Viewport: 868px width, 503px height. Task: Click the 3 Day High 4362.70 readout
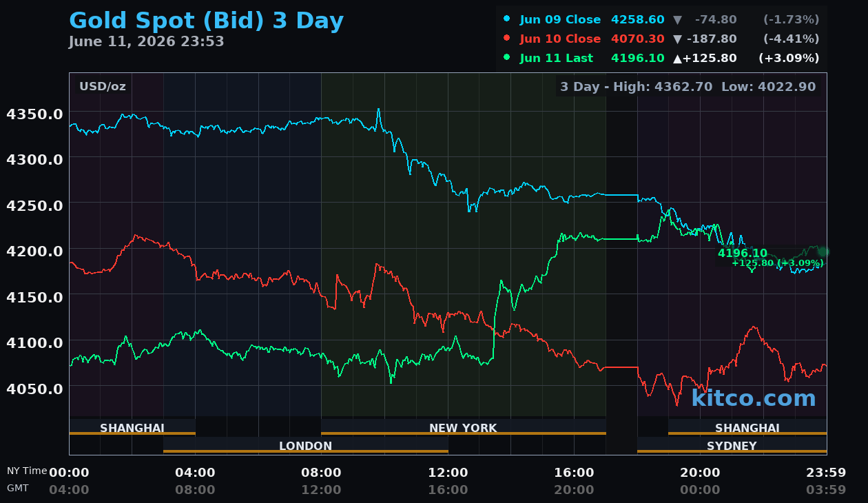coord(637,87)
